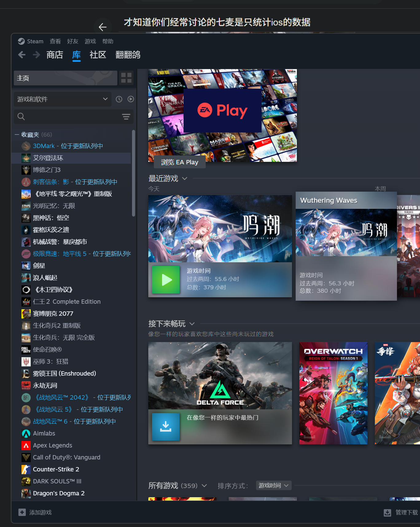Expand the 游戏时间 sort dropdown

(274, 486)
